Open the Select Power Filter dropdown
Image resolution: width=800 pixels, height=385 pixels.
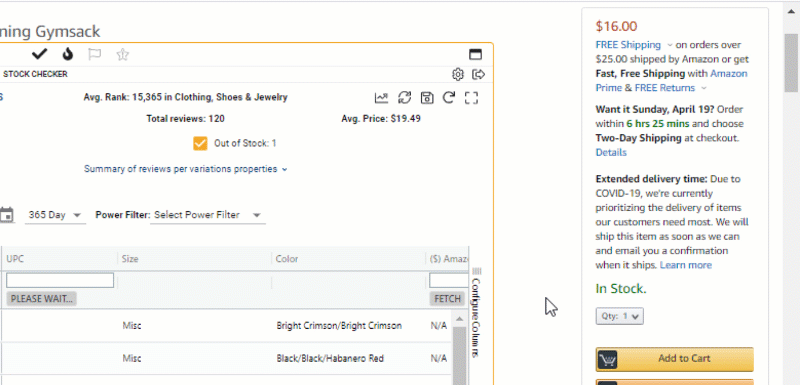tap(208, 215)
